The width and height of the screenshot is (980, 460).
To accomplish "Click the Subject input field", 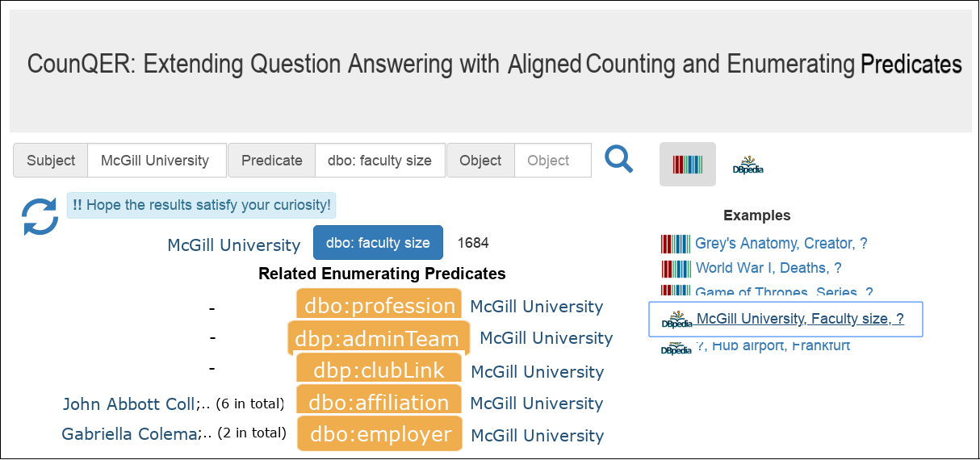I will click(154, 161).
